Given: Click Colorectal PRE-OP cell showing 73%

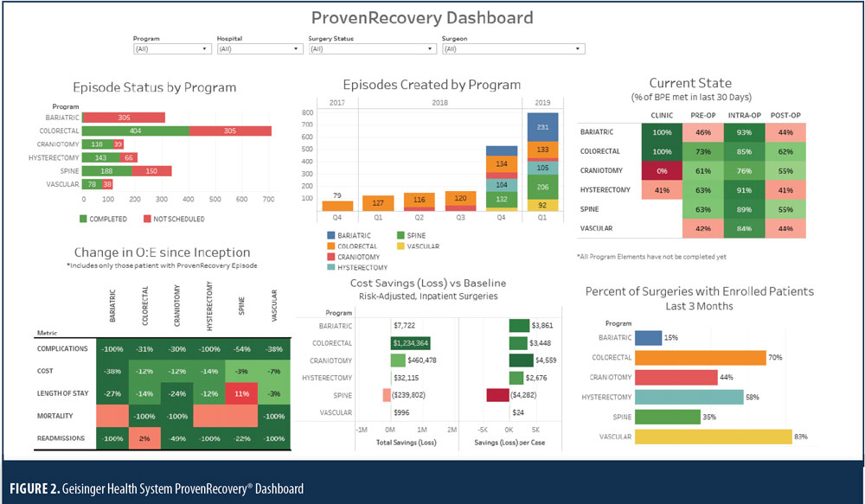Looking at the screenshot, I should (702, 151).
